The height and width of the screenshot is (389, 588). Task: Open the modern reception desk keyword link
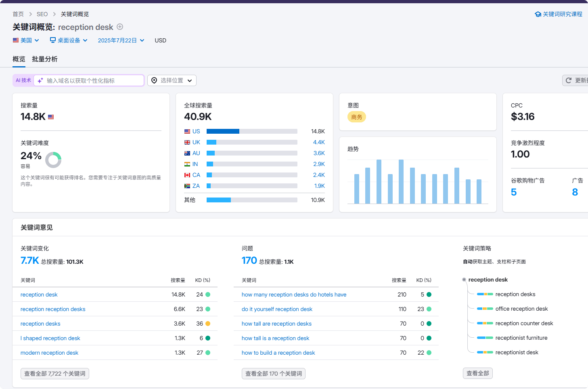click(49, 353)
